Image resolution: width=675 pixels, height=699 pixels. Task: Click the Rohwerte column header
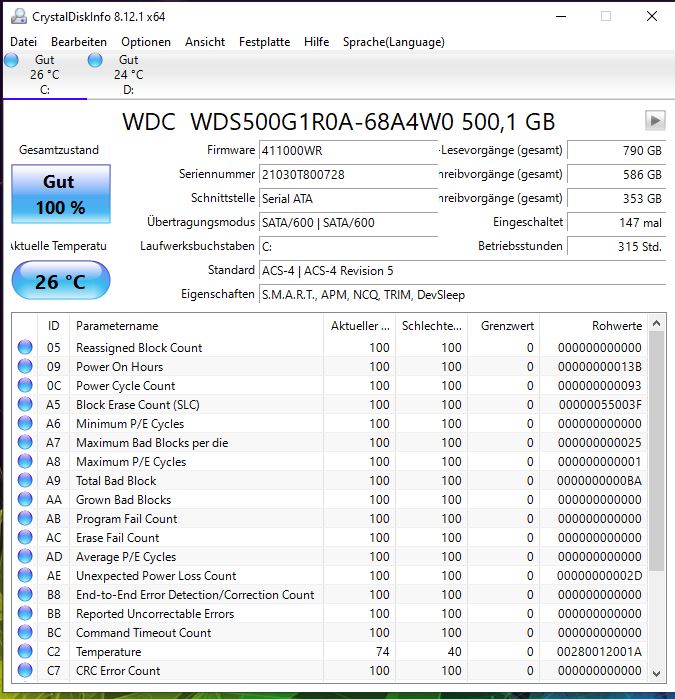(593, 326)
